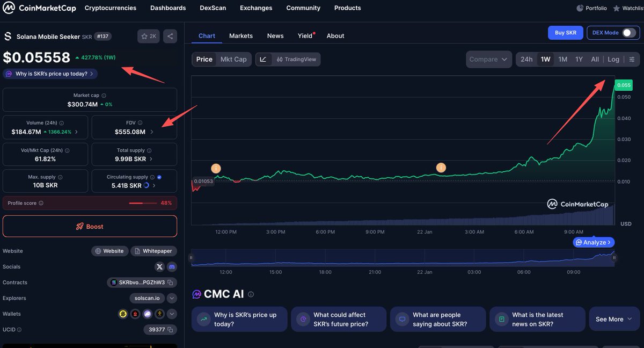Open solscan.io explorer link
This screenshot has height=348, width=644.
[147, 298]
